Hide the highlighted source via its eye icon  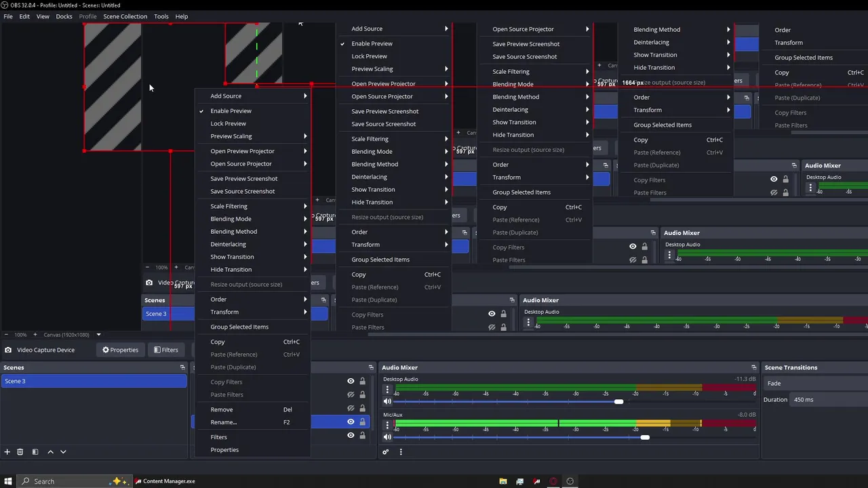351,422
